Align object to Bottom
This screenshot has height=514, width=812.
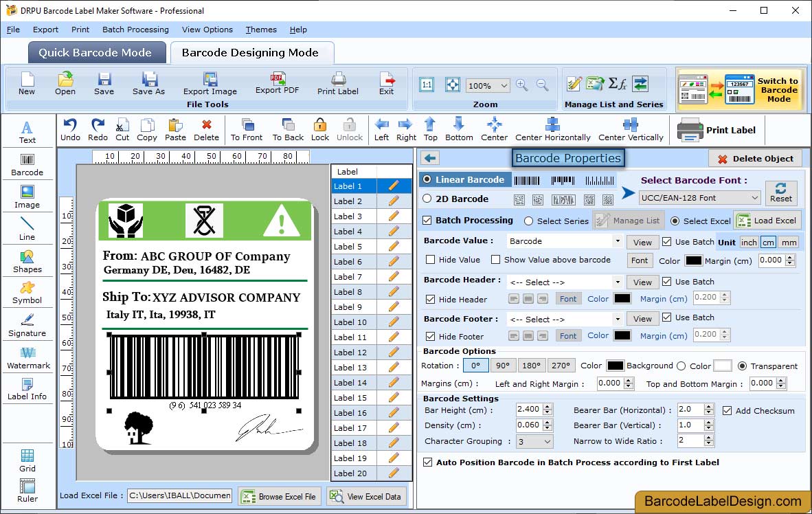(x=459, y=130)
